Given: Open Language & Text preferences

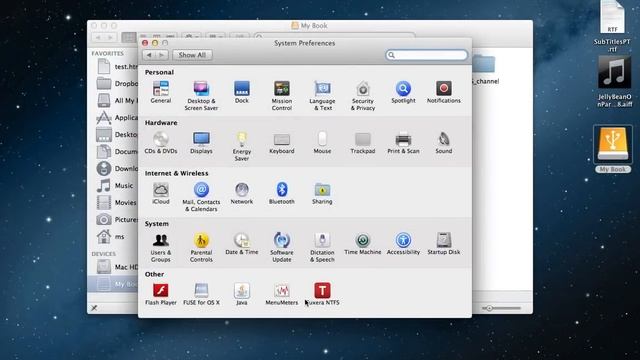Looking at the screenshot, I should click(x=322, y=96).
